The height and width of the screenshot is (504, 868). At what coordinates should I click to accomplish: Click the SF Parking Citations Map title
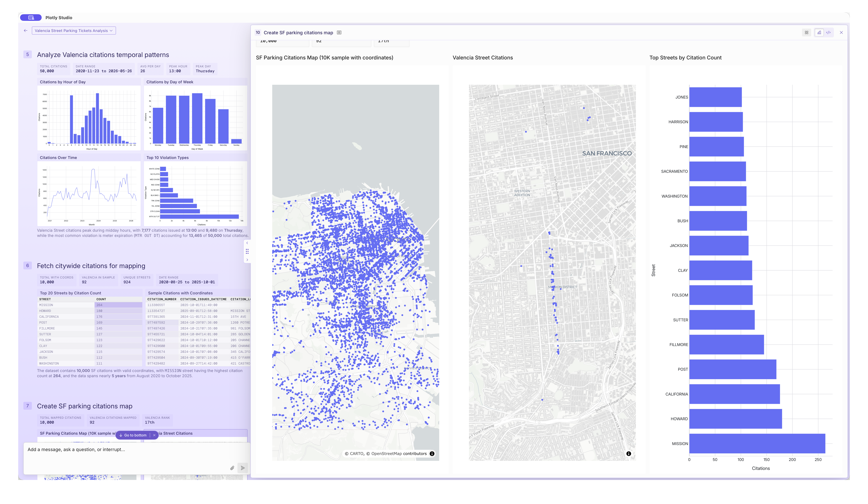pyautogui.click(x=325, y=58)
